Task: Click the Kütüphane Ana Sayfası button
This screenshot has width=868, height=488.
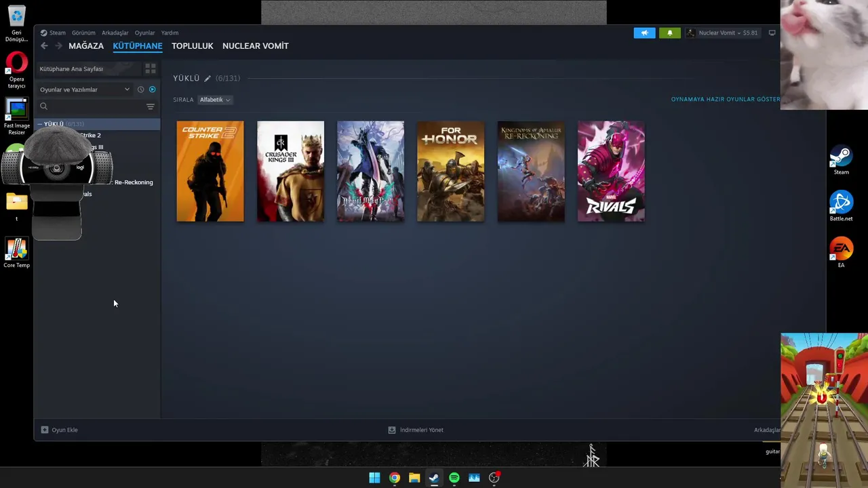Action: (88, 68)
